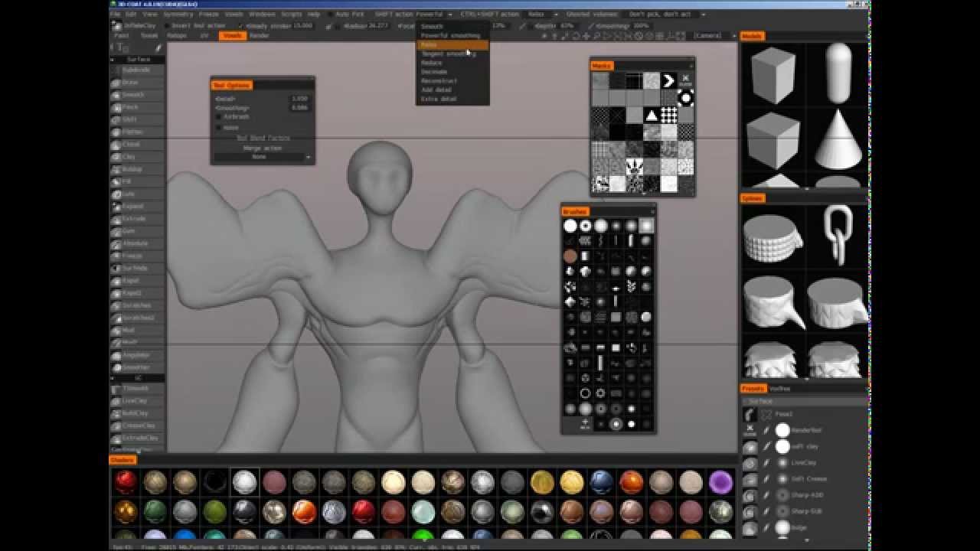
Task: Select the Expand sculpt tool
Action: (139, 206)
